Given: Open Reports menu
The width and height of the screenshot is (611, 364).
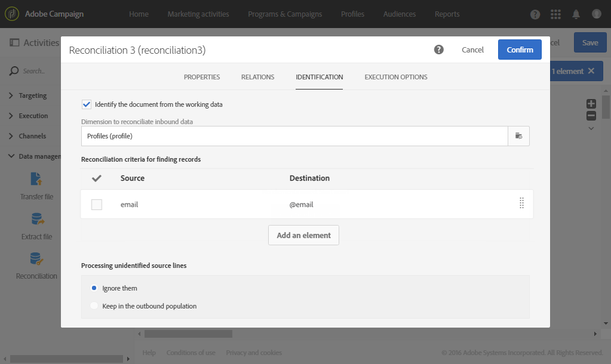Looking at the screenshot, I should [x=447, y=14].
